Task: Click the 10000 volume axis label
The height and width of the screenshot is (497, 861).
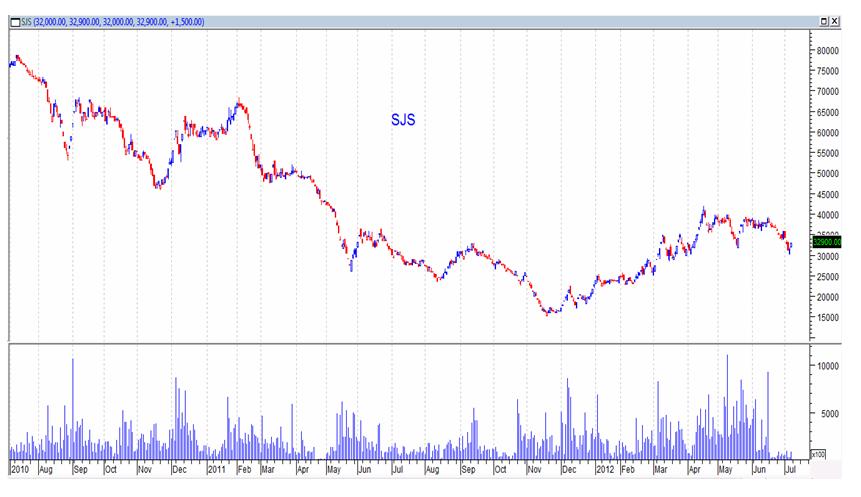Action: (x=827, y=366)
